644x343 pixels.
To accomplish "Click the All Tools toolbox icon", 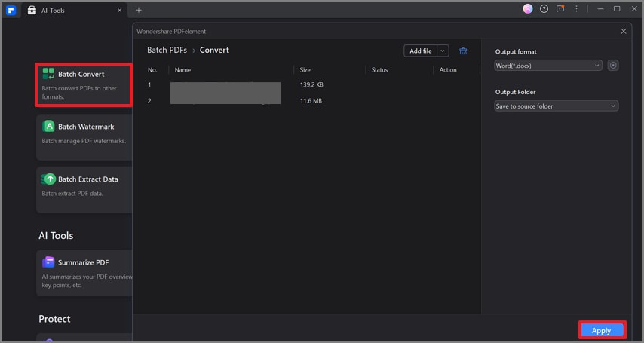I will click(32, 11).
